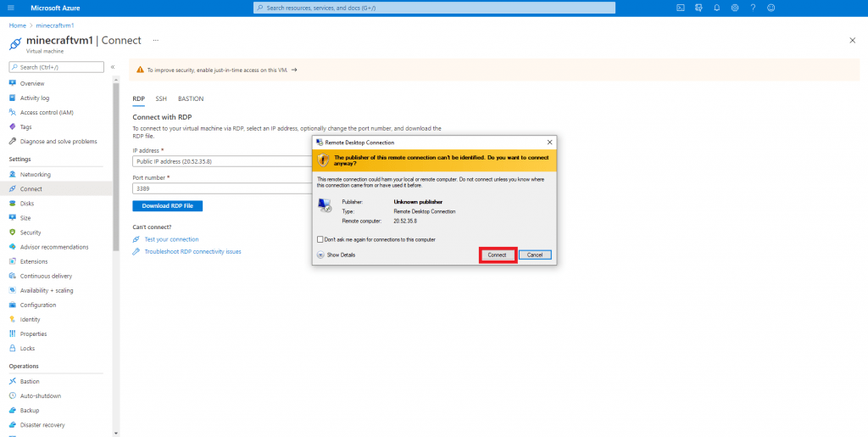Open Cloud Shell icon in top bar
868x437 pixels.
click(681, 8)
